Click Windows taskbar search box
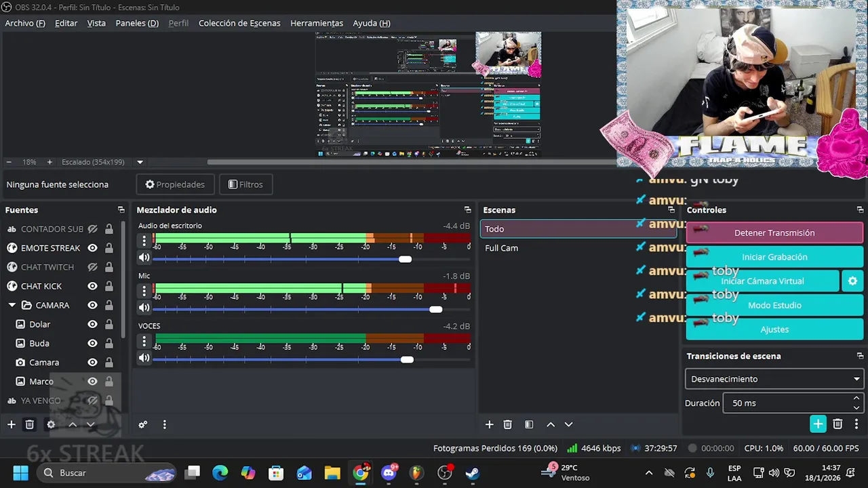The width and height of the screenshot is (868, 488). point(106,472)
